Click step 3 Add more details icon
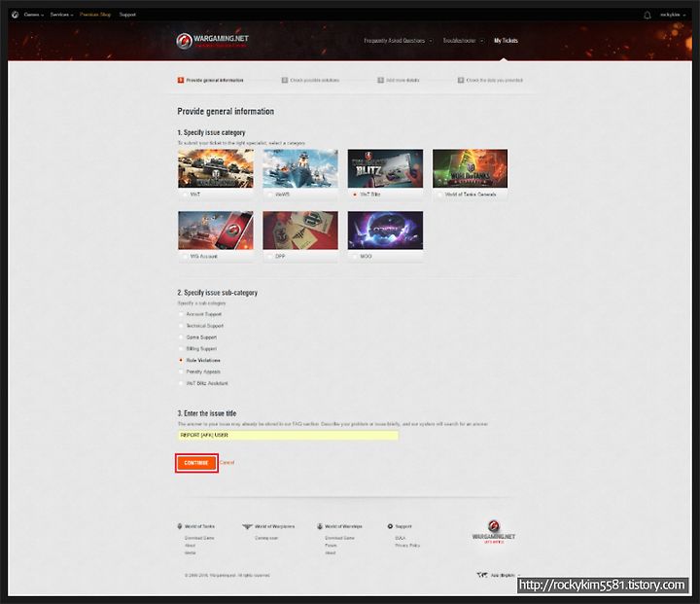This screenshot has width=700, height=604. point(380,80)
